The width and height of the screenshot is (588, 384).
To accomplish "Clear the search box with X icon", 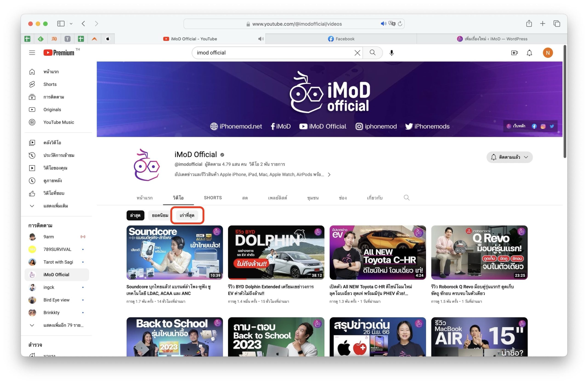I will [x=357, y=53].
